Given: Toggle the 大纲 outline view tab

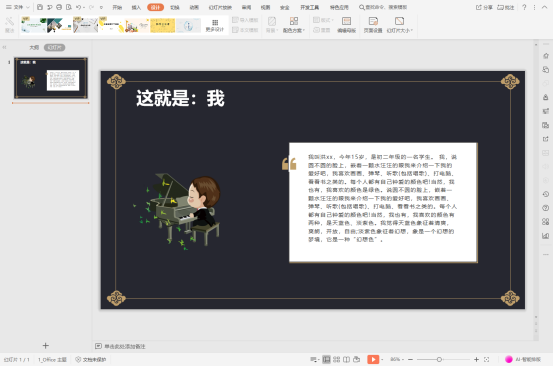Looking at the screenshot, I should [34, 47].
